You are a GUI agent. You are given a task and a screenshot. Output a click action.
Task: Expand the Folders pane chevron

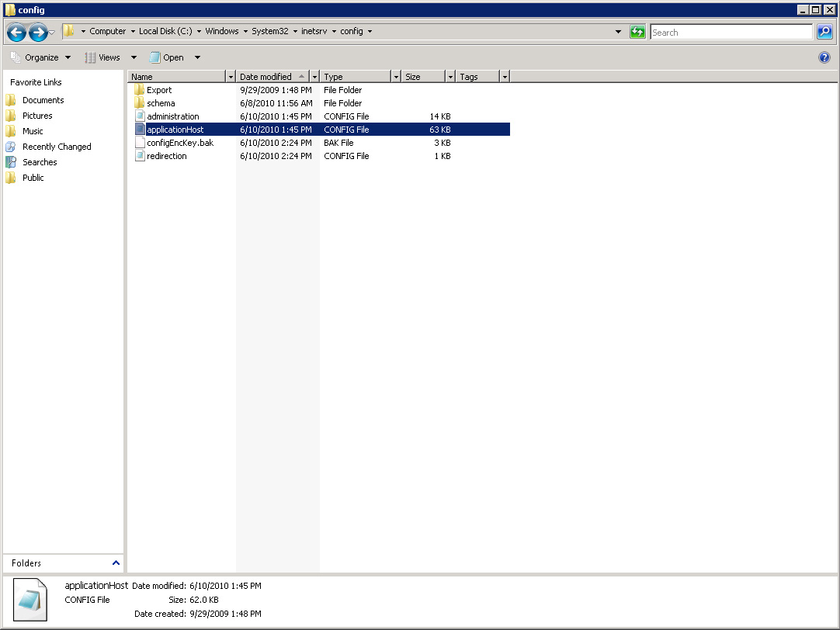116,562
